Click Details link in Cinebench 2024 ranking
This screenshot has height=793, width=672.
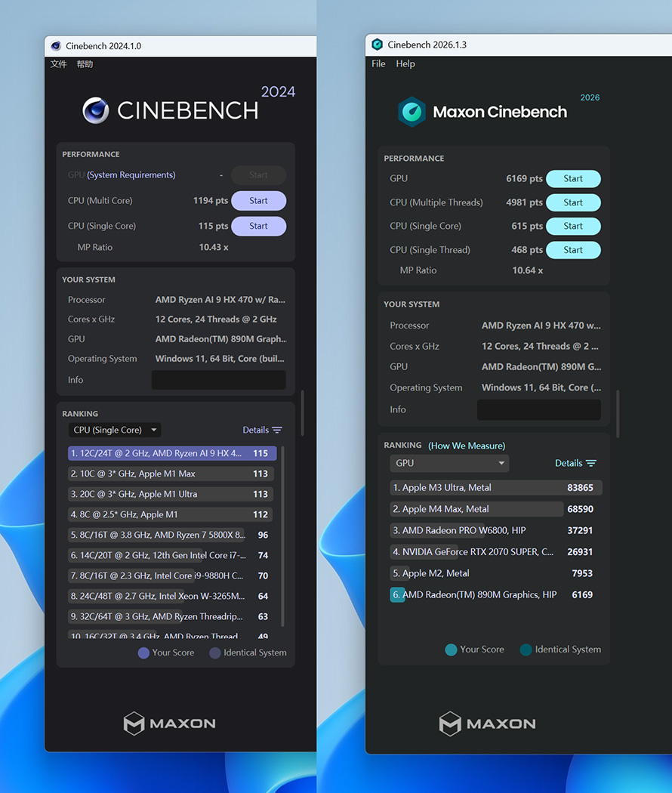click(255, 430)
